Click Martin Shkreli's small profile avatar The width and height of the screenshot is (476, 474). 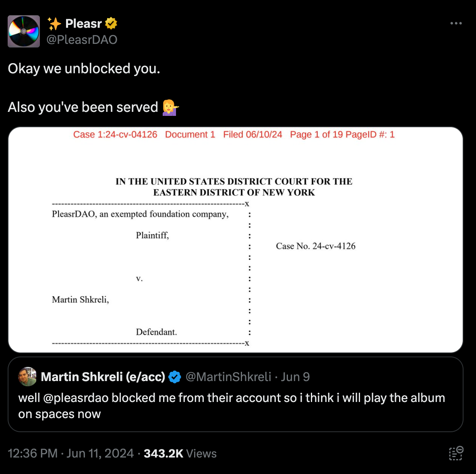click(27, 377)
